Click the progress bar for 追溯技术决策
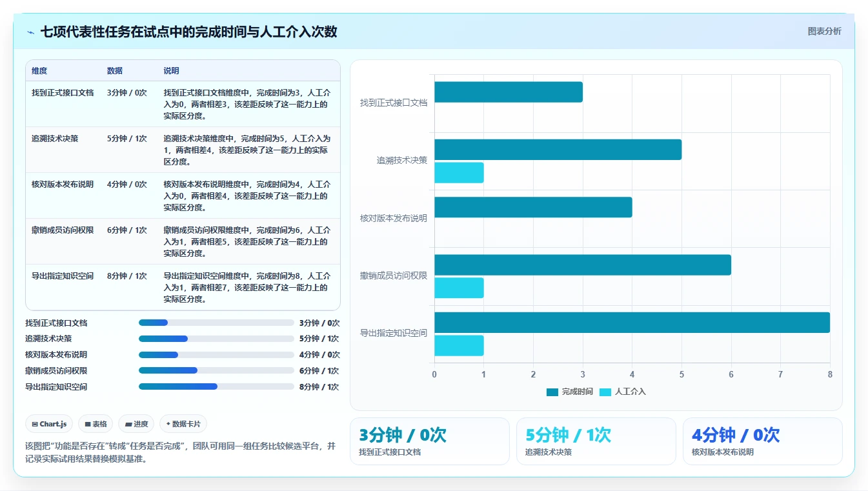The width and height of the screenshot is (868, 491). tap(216, 339)
